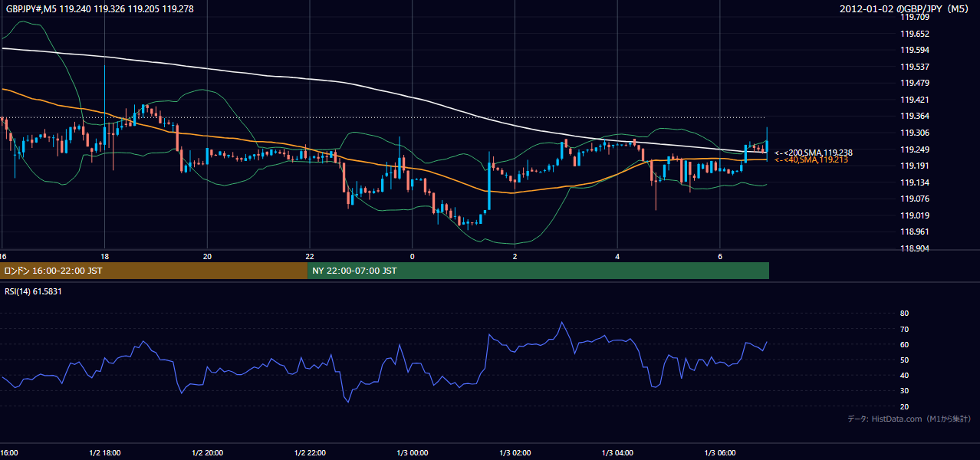Click price axis value 119.594
This screenshot has width=980, height=460.
click(915, 50)
